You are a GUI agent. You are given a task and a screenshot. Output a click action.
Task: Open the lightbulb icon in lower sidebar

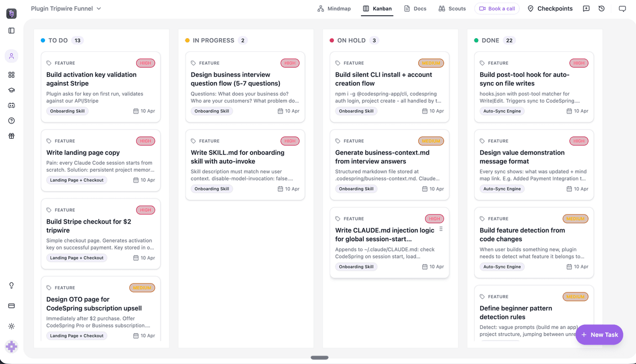click(x=12, y=285)
